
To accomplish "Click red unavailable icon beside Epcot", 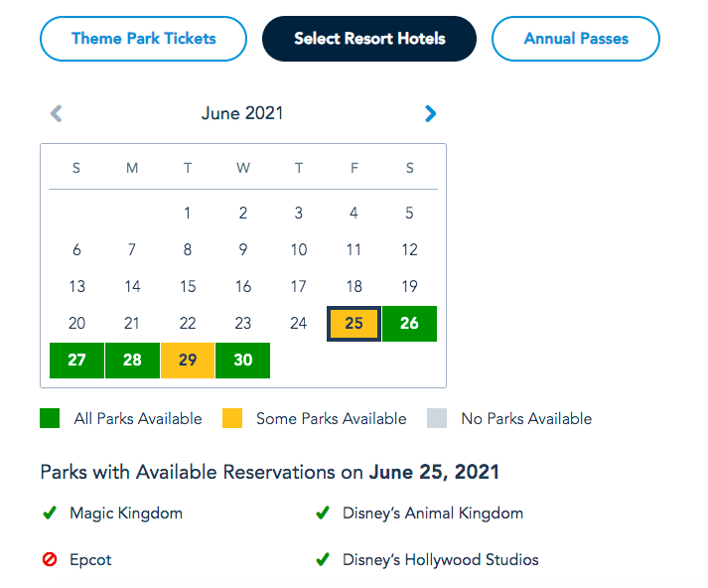I will [x=49, y=560].
